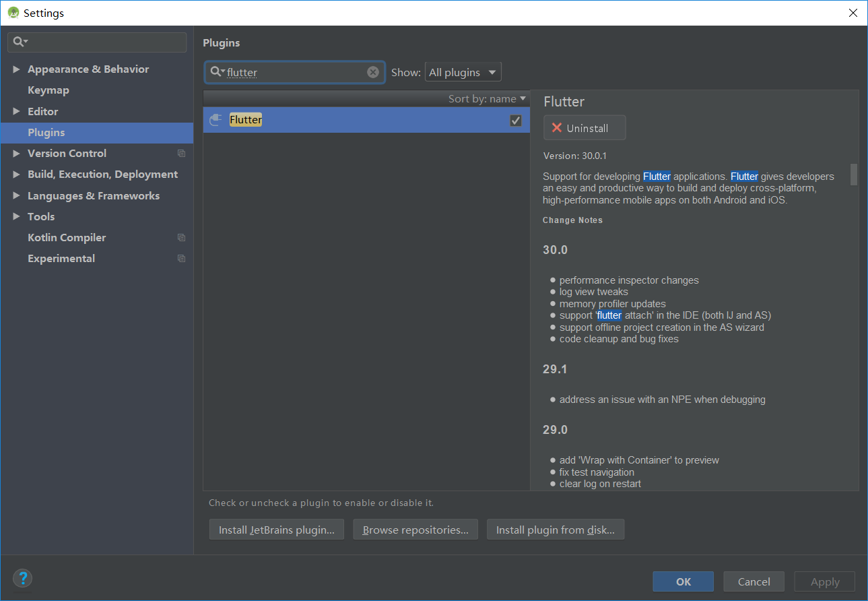Viewport: 868px width, 601px height.
Task: Expand Build, Execution, Deployment arrow
Action: (16, 175)
